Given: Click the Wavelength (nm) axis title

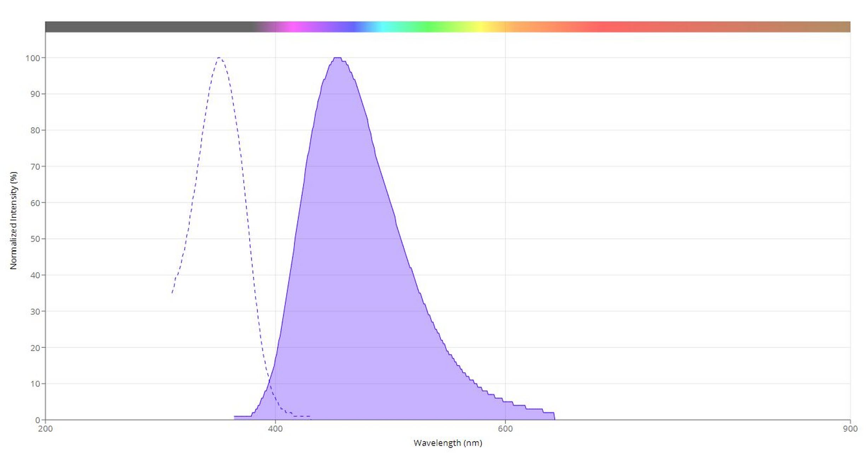Looking at the screenshot, I should pos(448,443).
